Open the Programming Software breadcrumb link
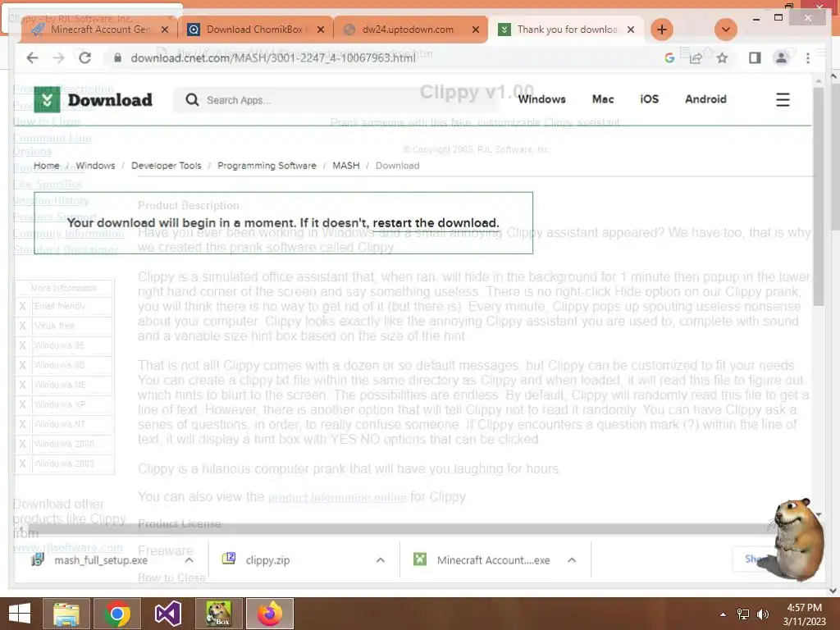Viewport: 840px width, 630px height. (x=267, y=166)
